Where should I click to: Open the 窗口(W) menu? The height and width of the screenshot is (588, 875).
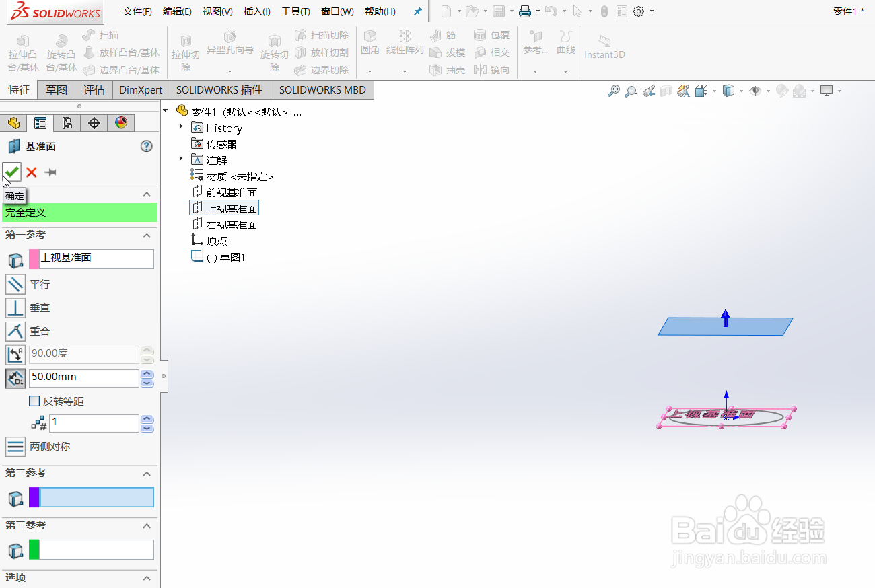tap(337, 12)
